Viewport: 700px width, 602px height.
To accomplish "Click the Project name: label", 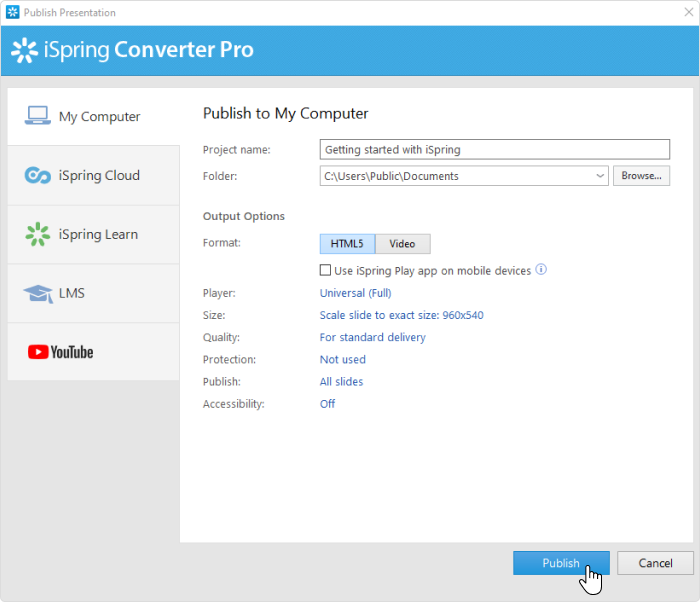I will pyautogui.click(x=237, y=150).
